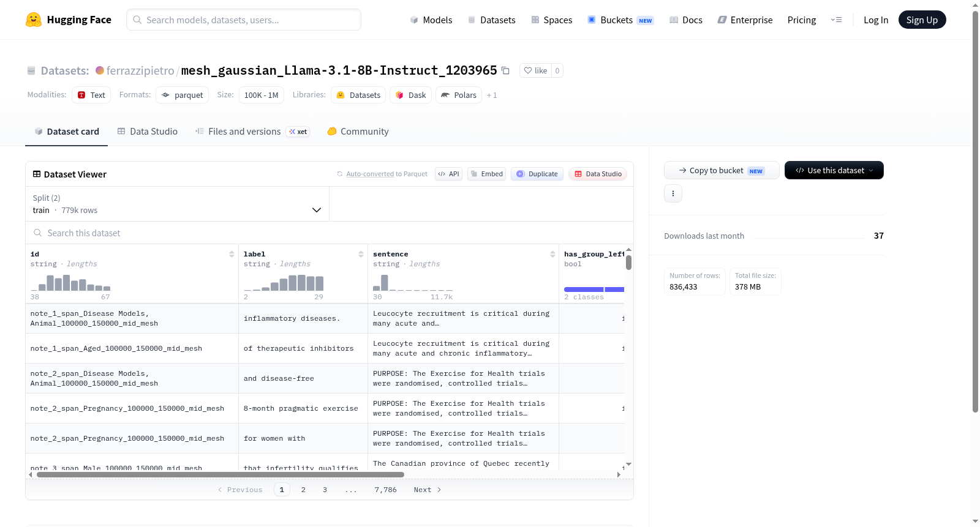Copy the dataset name with copy icon
This screenshot has width=980, height=527.
pos(505,70)
